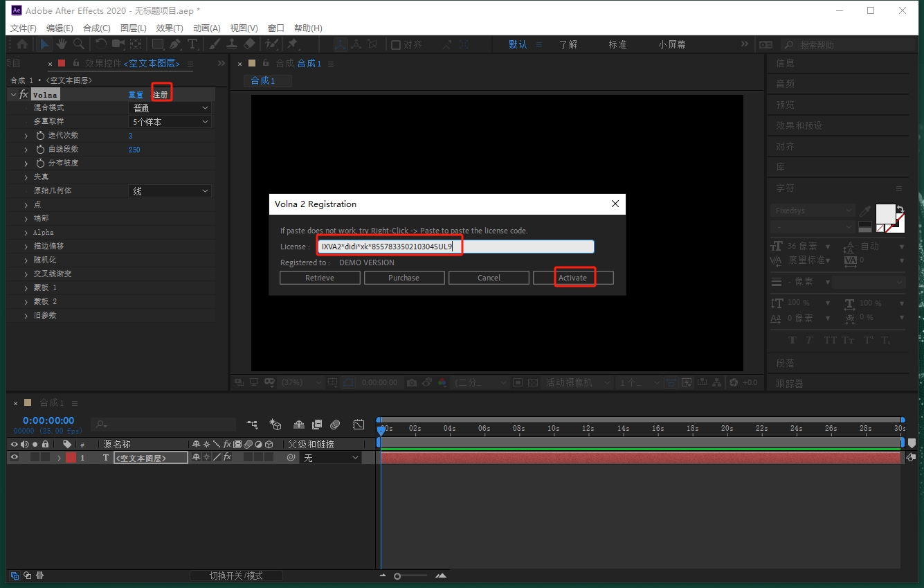
Task: Swap fill and stroke colors arrow
Action: point(899,208)
